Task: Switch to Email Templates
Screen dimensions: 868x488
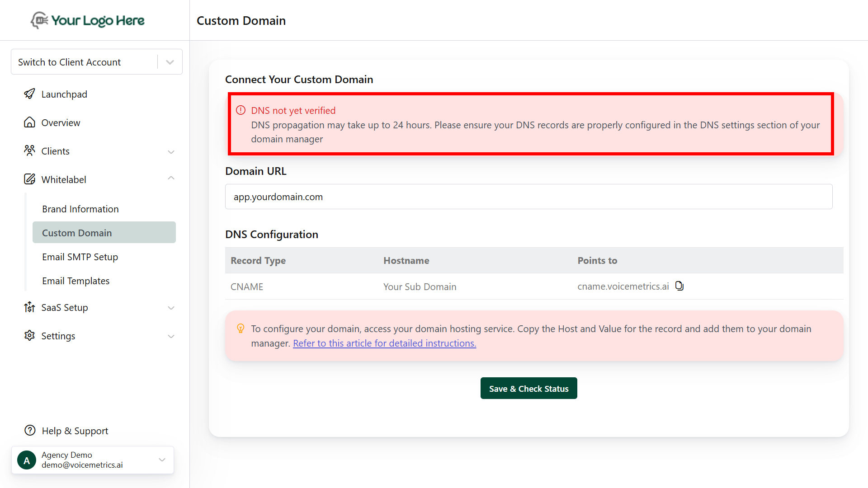Action: tap(75, 281)
